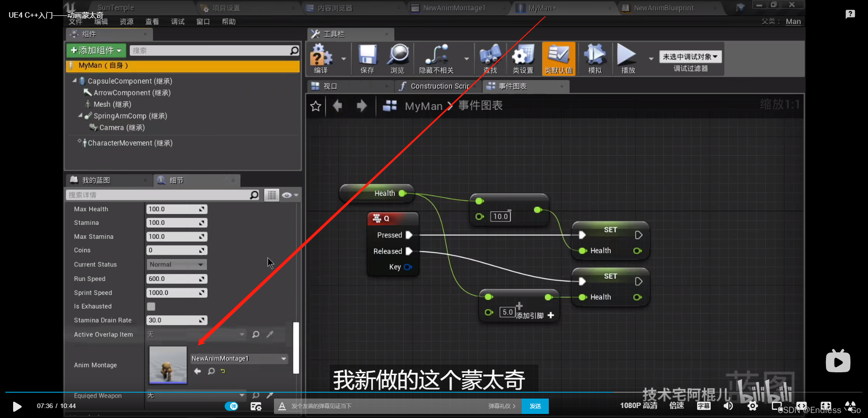868x418 pixels.
Task: Collapse the SpringArmComp tree node
Action: (80, 115)
